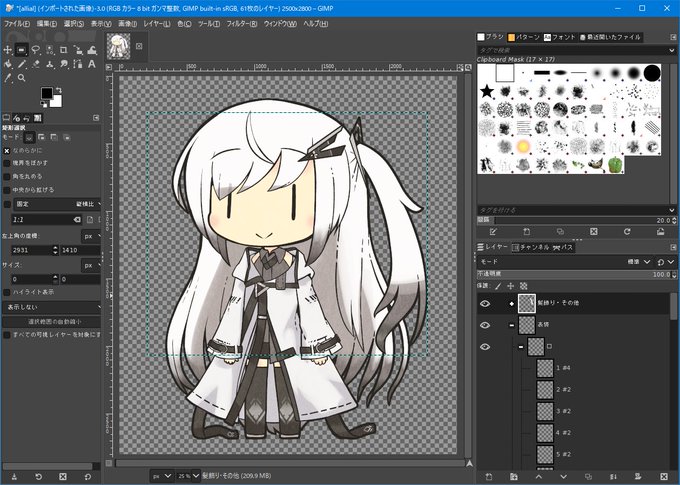The height and width of the screenshot is (485, 680).
Task: Reset colors to default black and white
Action: click(x=44, y=104)
